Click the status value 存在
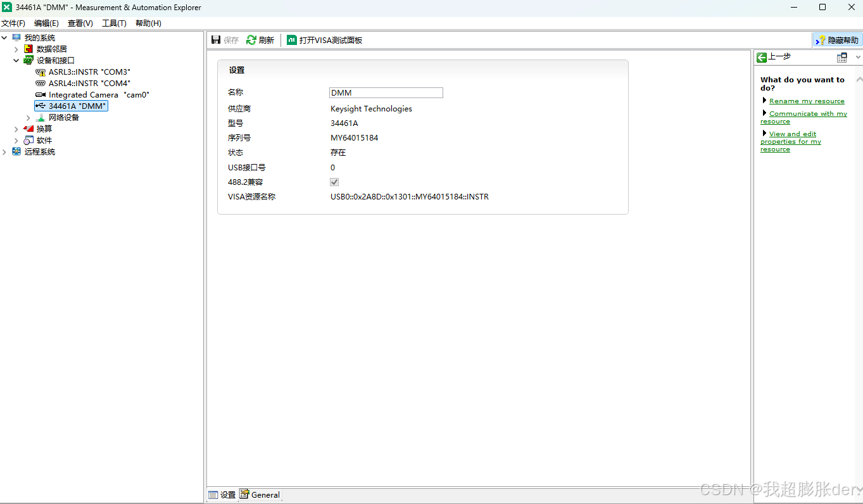This screenshot has width=863, height=504. (x=338, y=153)
